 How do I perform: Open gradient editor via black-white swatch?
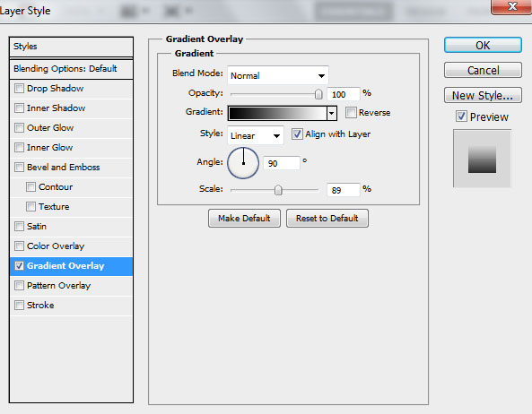point(277,113)
